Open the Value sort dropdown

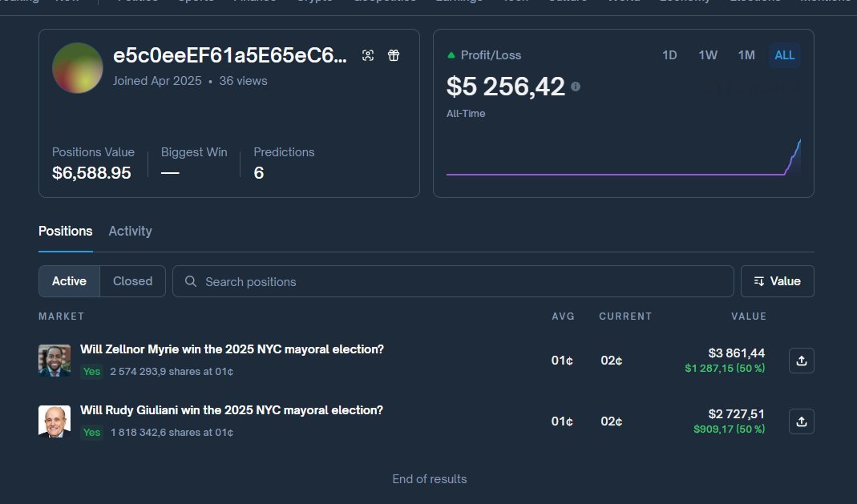point(777,281)
